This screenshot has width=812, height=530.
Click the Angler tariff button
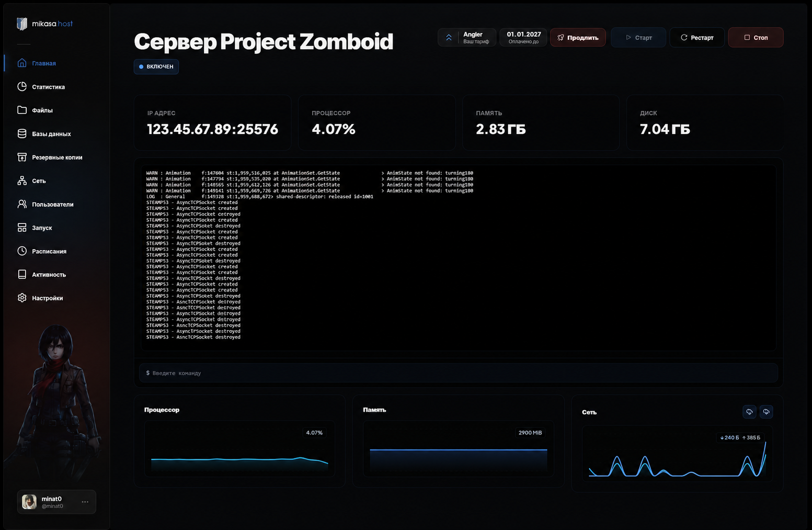pyautogui.click(x=467, y=38)
